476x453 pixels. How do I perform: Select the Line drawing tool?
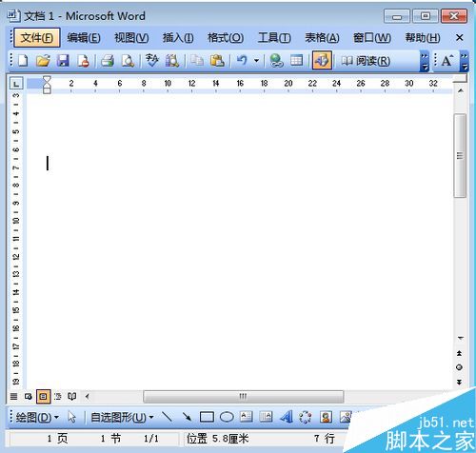(x=167, y=417)
